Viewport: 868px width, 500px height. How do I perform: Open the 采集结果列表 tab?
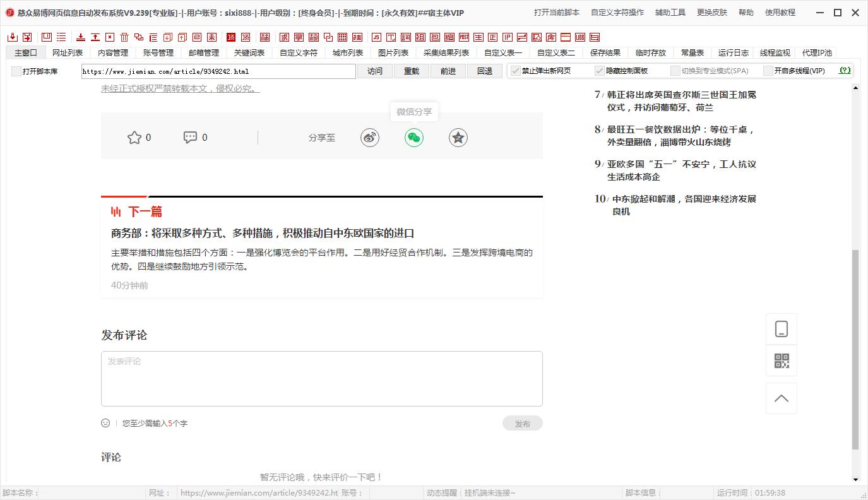tap(446, 53)
